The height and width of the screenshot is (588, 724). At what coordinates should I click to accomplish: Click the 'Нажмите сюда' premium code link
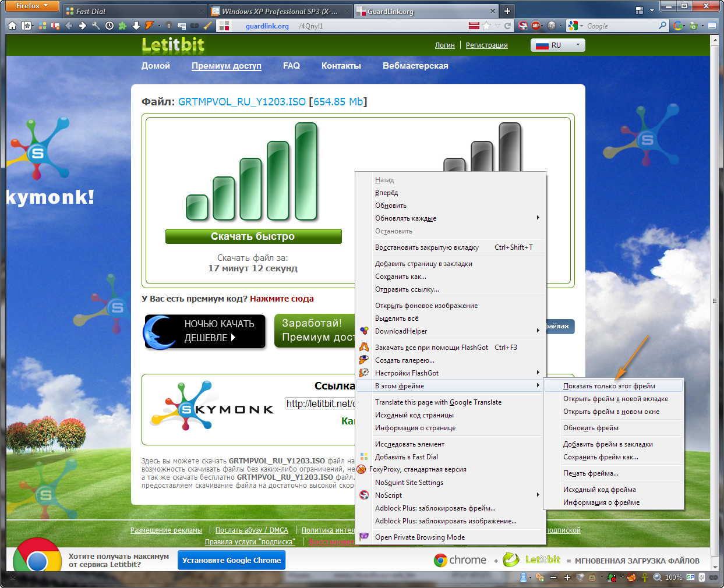tap(282, 299)
